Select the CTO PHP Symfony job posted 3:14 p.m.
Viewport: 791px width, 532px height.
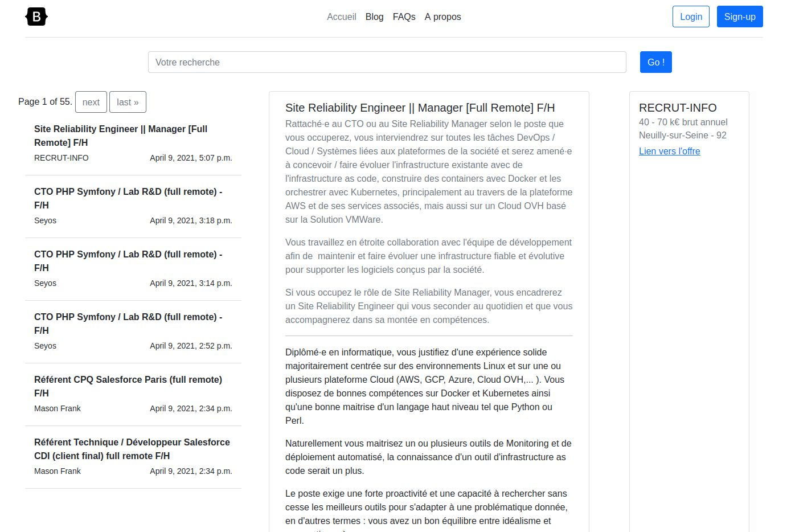[128, 261]
